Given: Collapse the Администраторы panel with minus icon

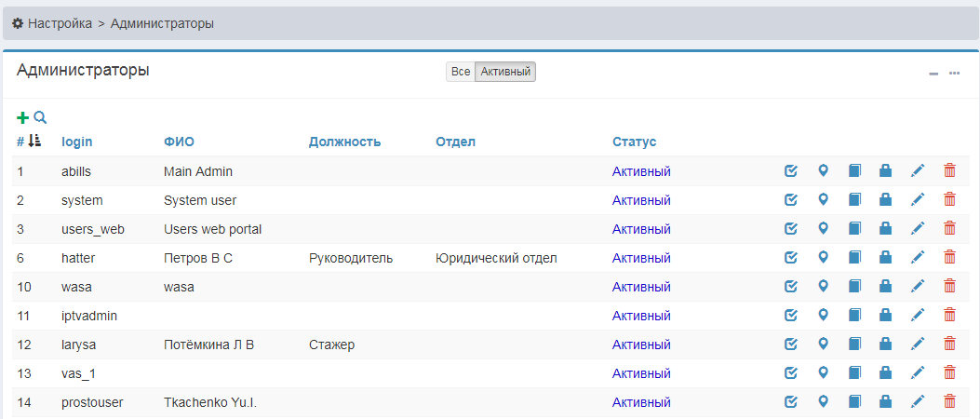Looking at the screenshot, I should [x=933, y=74].
